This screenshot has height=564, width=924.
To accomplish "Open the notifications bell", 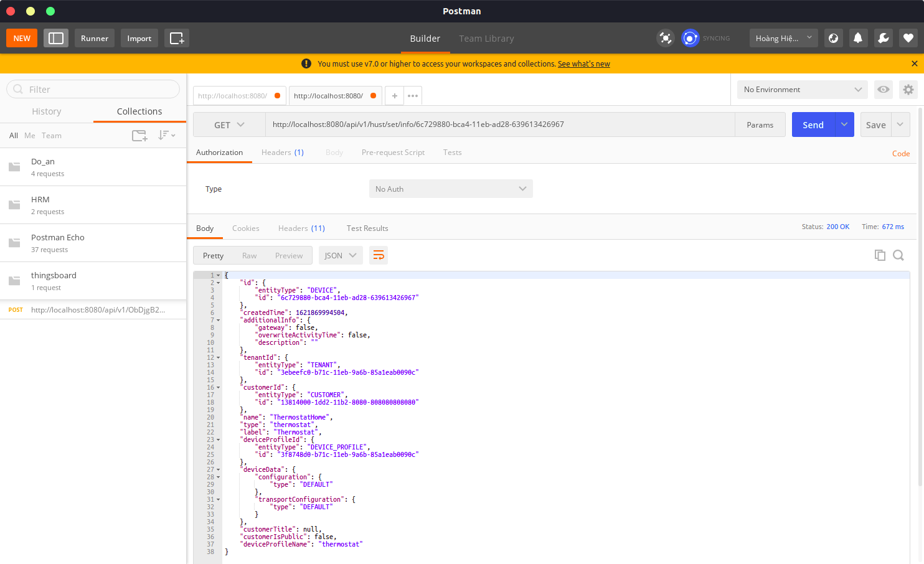I will [x=858, y=38].
